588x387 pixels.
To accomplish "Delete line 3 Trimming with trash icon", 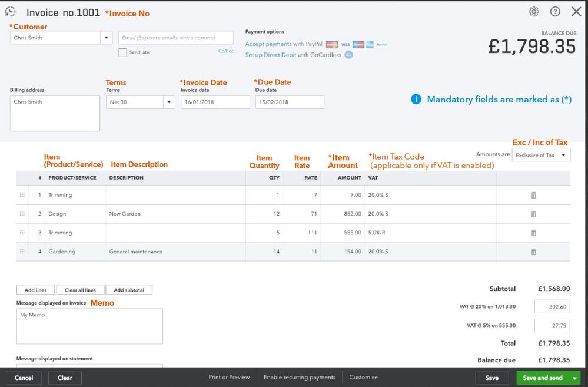I will (534, 233).
